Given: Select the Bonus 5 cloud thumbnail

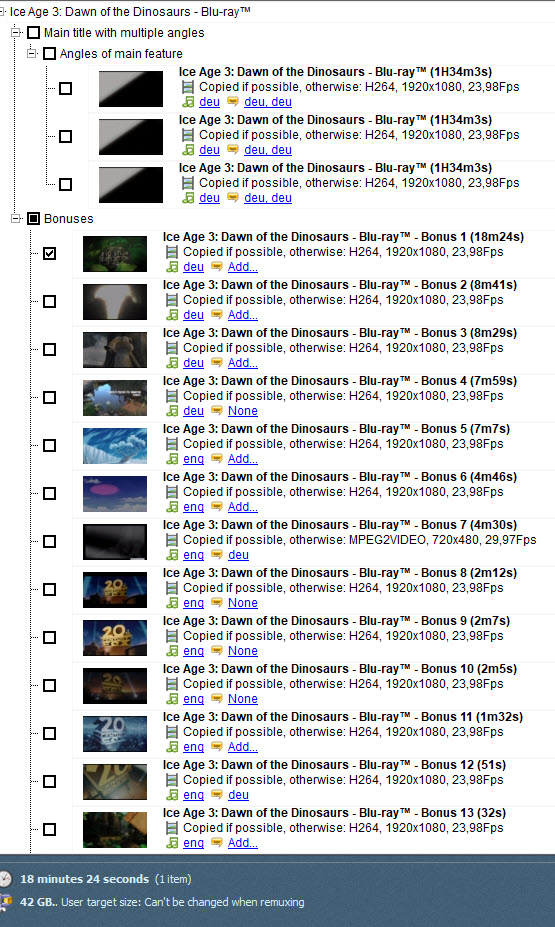Looking at the screenshot, I should (x=115, y=446).
